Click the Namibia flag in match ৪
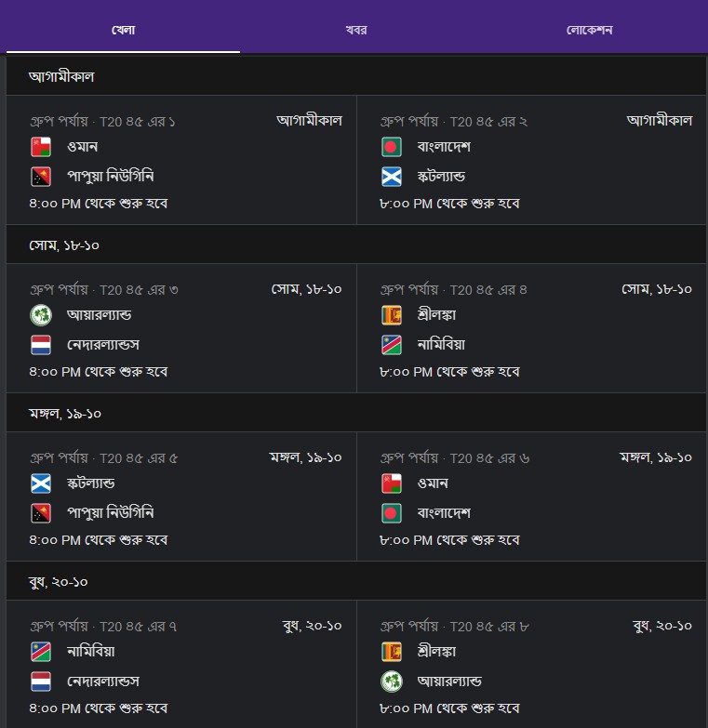The width and height of the screenshot is (708, 728). pos(391,345)
